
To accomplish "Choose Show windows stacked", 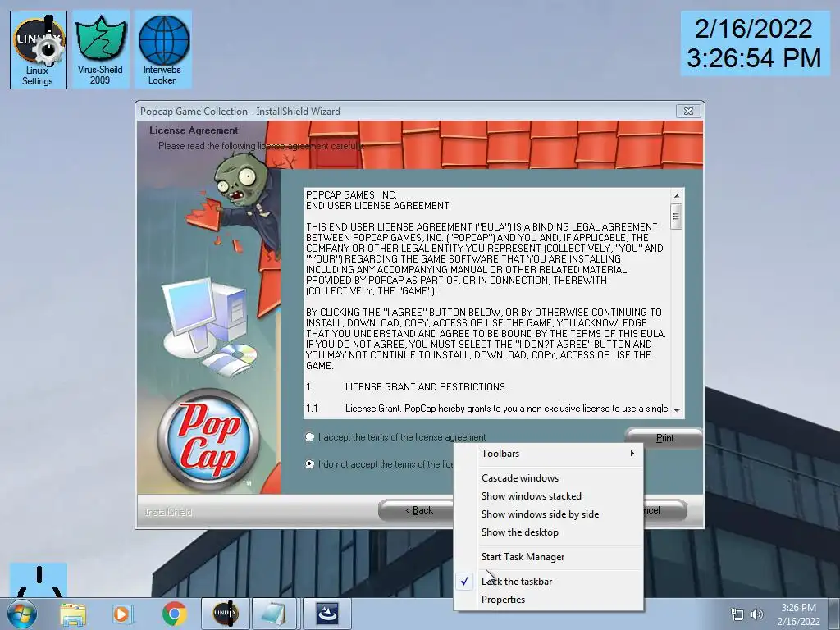I will tap(549, 496).
